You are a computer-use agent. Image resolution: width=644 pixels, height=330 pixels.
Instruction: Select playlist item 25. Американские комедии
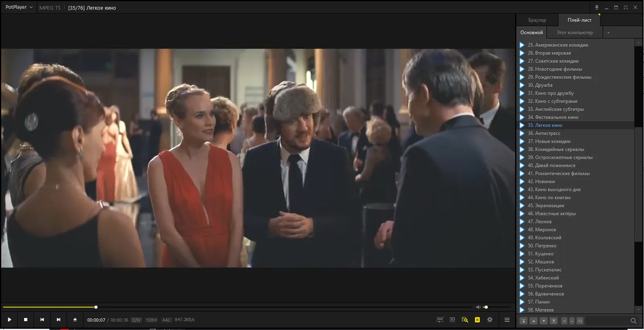click(576, 45)
